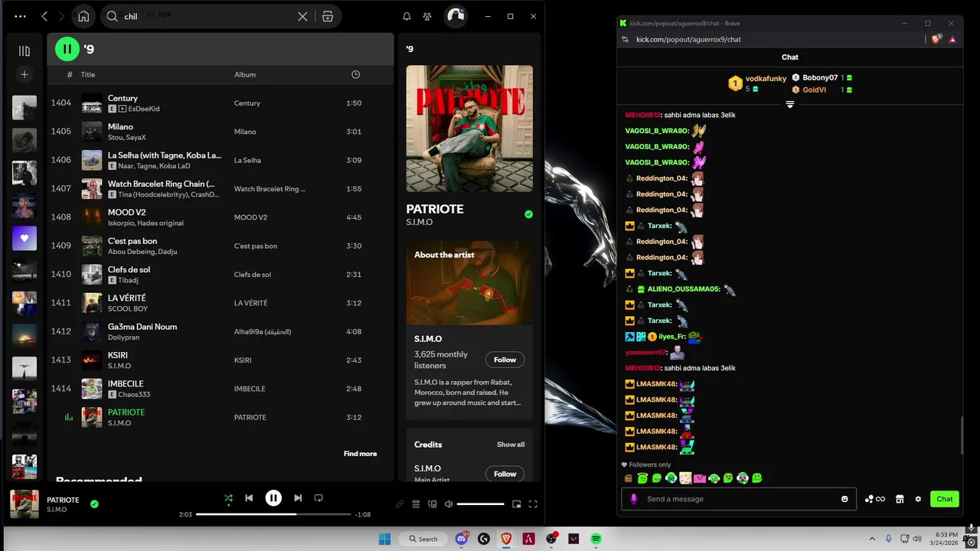
Task: Select the Century track row
Action: (x=220, y=103)
